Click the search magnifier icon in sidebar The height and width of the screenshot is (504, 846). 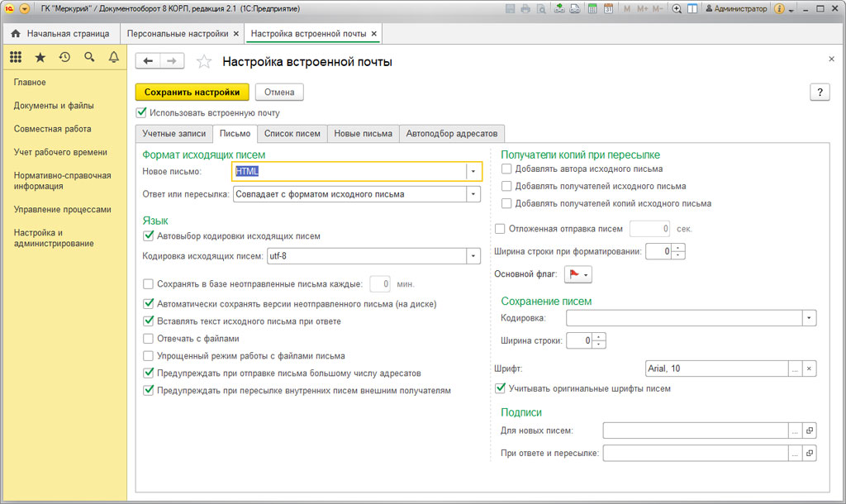click(89, 57)
